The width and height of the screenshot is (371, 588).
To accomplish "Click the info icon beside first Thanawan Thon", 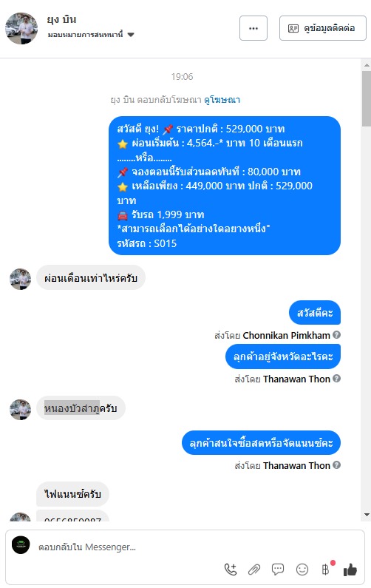I will point(336,379).
